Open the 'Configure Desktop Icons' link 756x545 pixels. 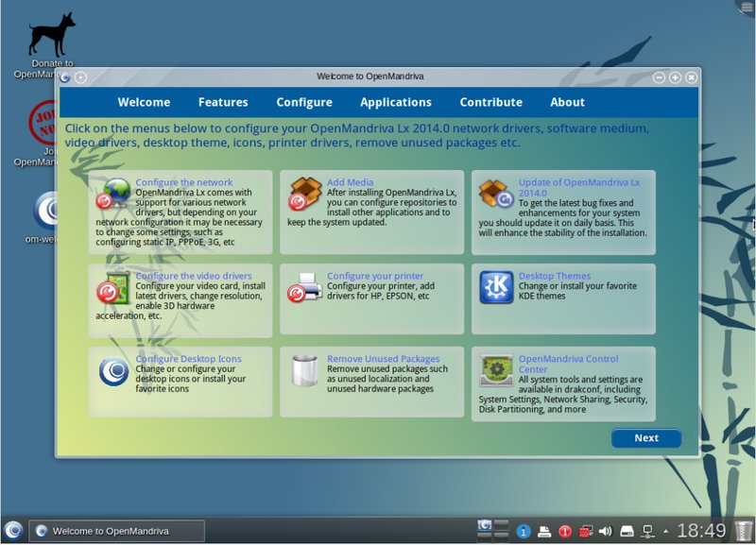[188, 359]
